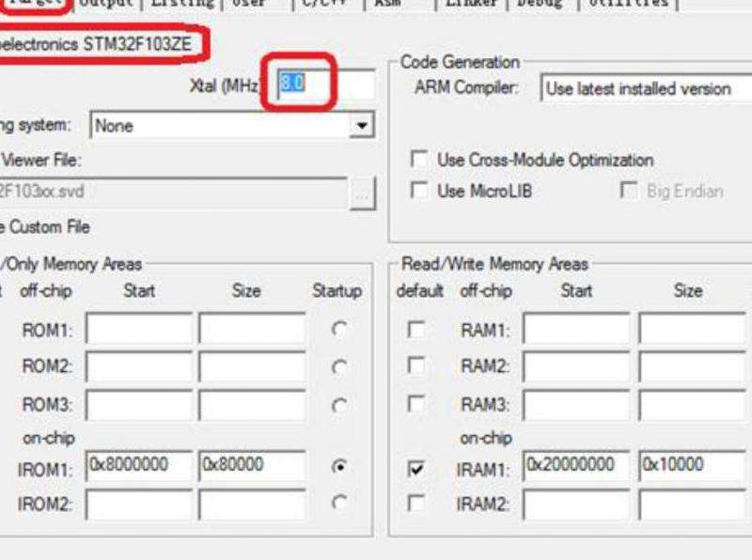The width and height of the screenshot is (752, 560).
Task: Click the IROM1 Size field showing 0x80000
Action: (x=252, y=465)
